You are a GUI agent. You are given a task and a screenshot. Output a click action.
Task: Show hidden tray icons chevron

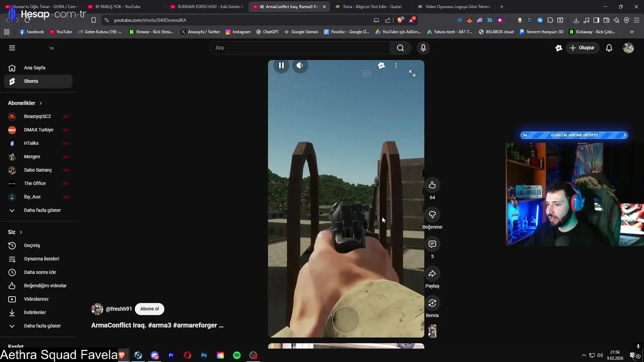click(x=584, y=355)
